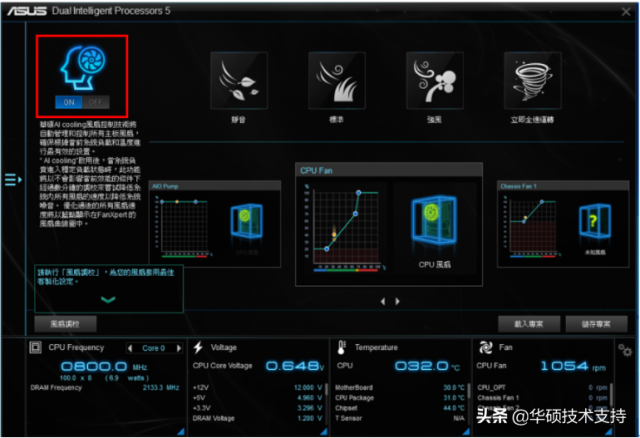Click the top point on CPU Fan curve
Screen dimensions: 640x438
pos(358,192)
